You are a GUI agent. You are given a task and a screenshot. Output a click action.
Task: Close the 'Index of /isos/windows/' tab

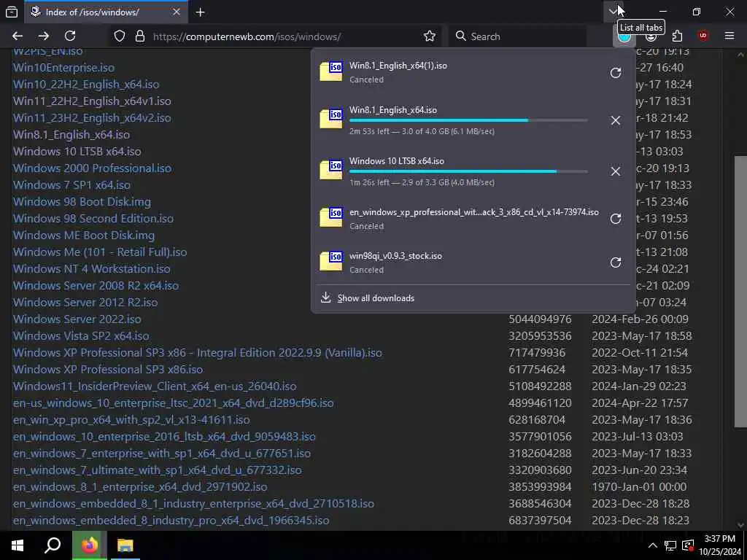click(177, 12)
